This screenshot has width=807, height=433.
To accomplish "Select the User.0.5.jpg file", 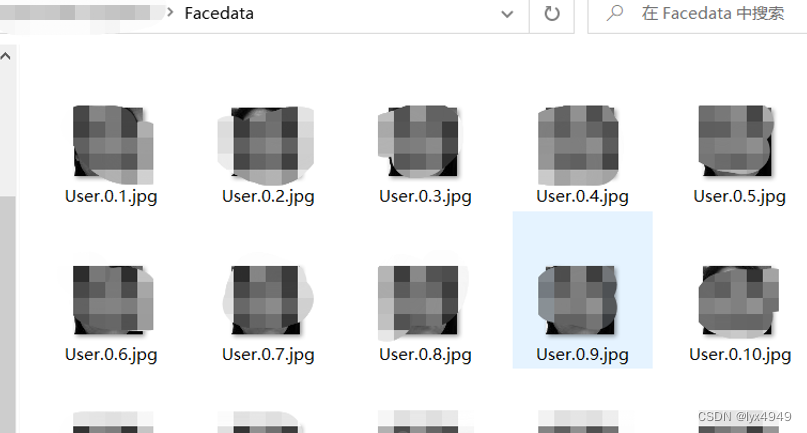I will pos(739,155).
